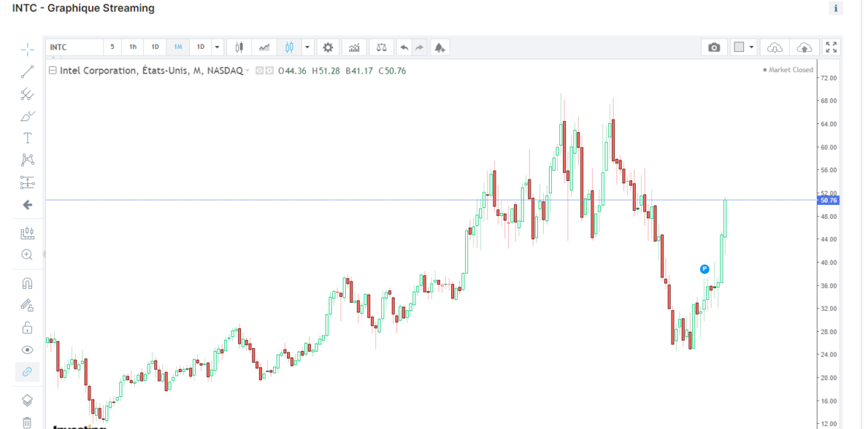Expand the time interval dropdown arrow
The image size is (868, 429).
(x=217, y=48)
